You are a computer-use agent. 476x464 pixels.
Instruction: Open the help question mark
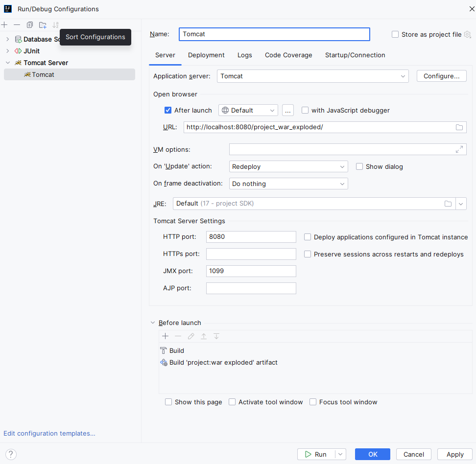[x=11, y=455]
